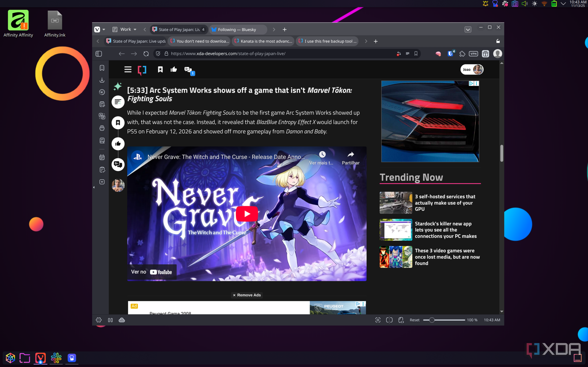
Task: Open Stardock's killer new app article
Action: pyautogui.click(x=430, y=230)
